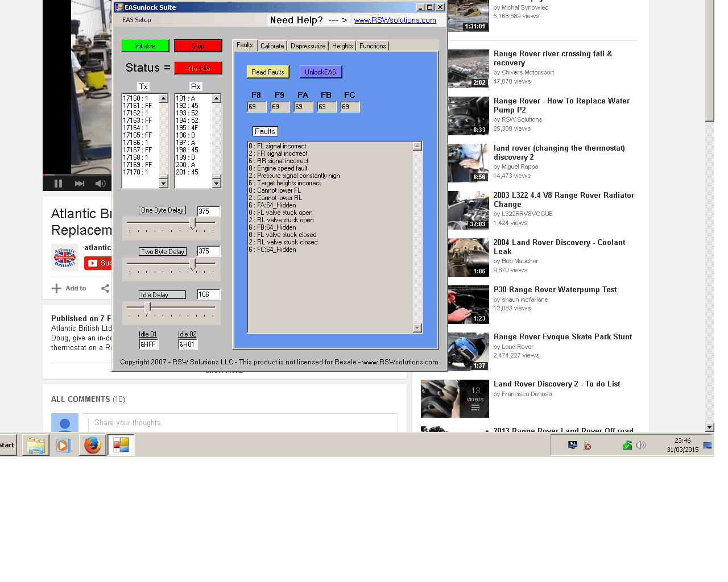The height and width of the screenshot is (582, 728).
Task: Switch to the Calibrate tab
Action: coord(272,46)
